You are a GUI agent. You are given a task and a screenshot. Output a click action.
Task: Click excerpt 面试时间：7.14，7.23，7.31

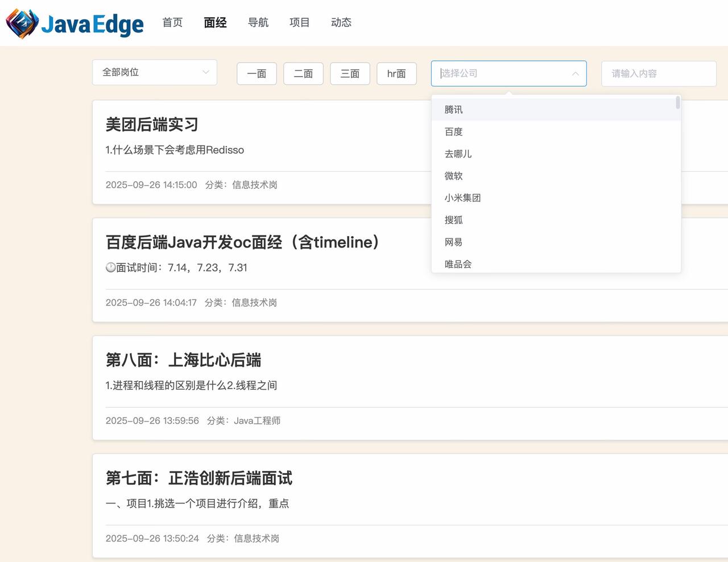pos(181,268)
